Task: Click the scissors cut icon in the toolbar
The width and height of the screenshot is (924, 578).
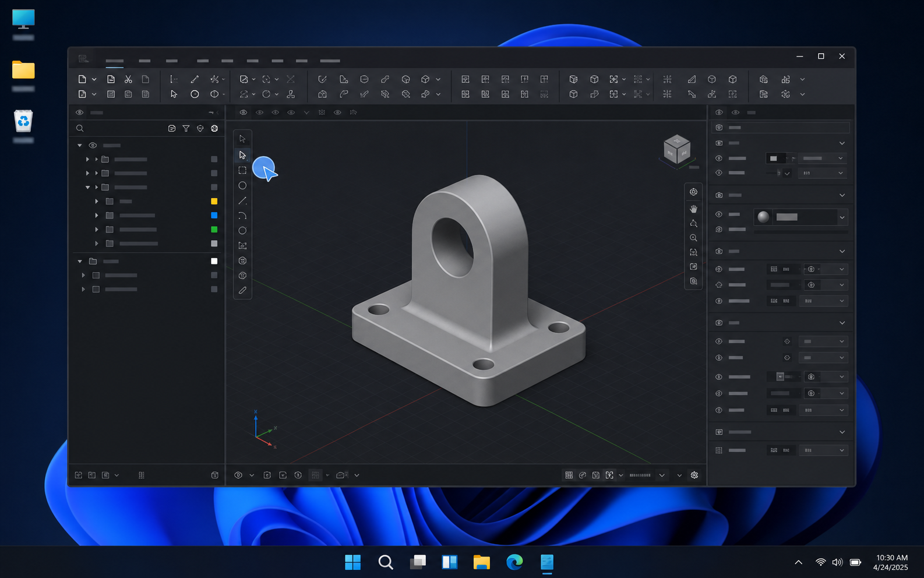Action: 128,79
